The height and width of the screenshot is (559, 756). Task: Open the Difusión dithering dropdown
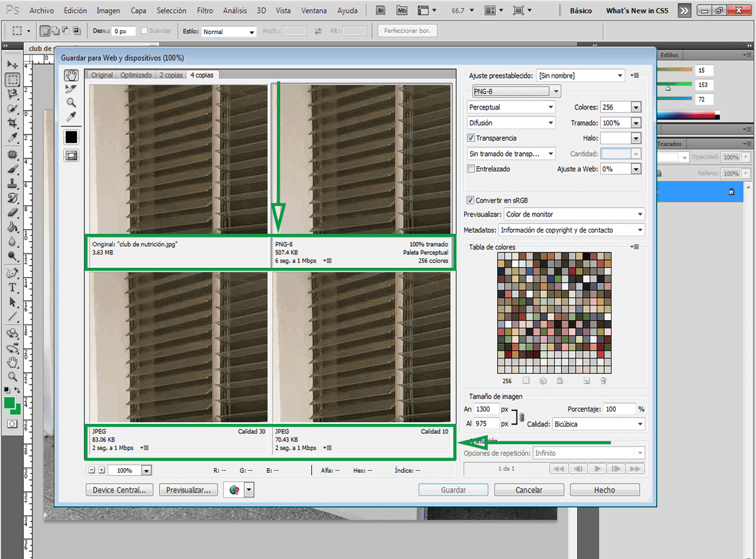pyautogui.click(x=512, y=123)
